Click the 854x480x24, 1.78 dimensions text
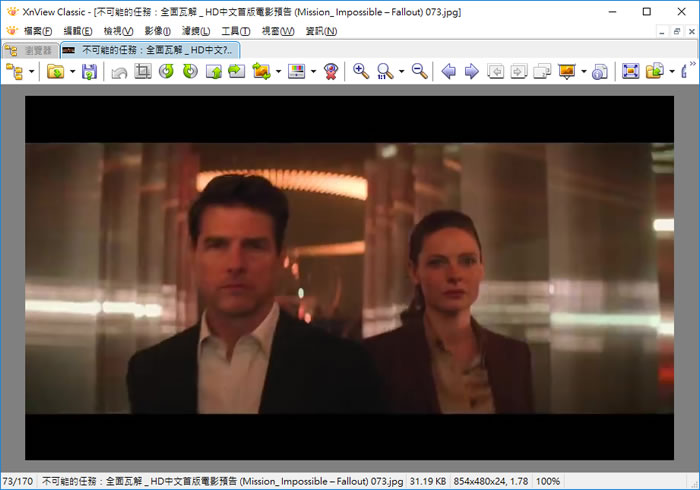 pos(491,482)
